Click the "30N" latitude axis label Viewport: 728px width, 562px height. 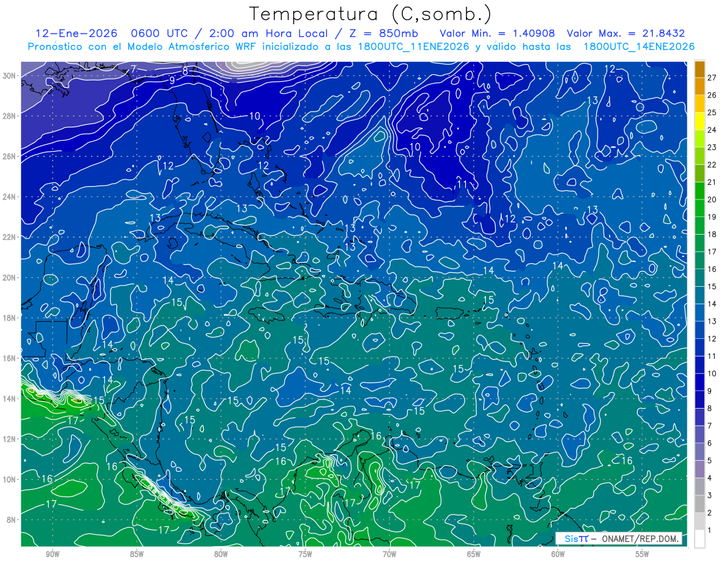pyautogui.click(x=9, y=76)
